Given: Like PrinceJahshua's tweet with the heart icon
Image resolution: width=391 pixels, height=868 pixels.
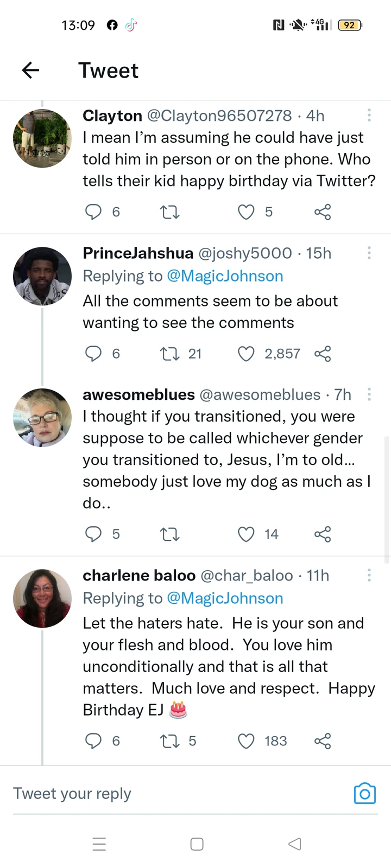Looking at the screenshot, I should (246, 354).
